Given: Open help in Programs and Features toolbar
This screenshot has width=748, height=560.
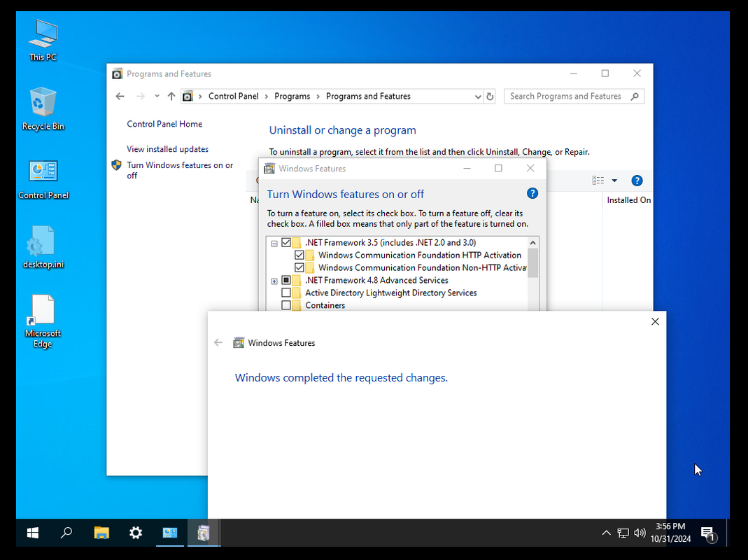Looking at the screenshot, I should pos(637,181).
